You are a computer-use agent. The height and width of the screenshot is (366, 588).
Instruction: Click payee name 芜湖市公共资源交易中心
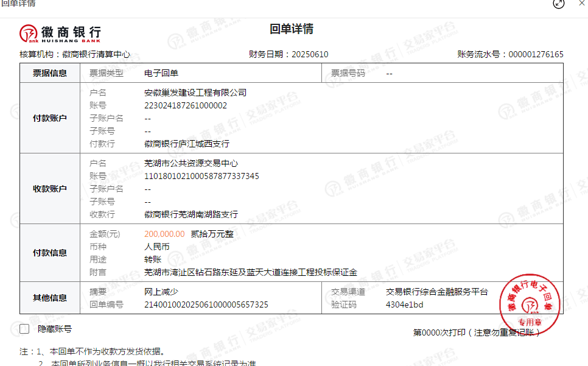coord(191,163)
